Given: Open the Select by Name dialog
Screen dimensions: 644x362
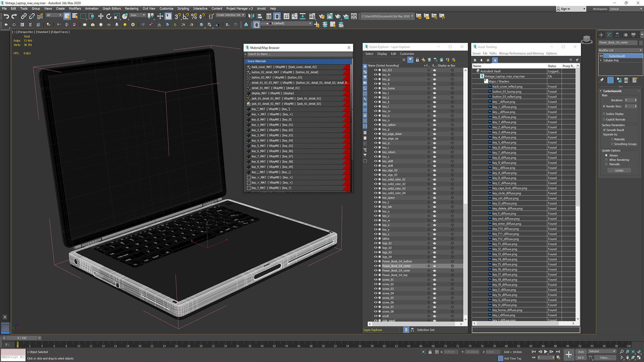Looking at the screenshot, I should tap(75, 16).
